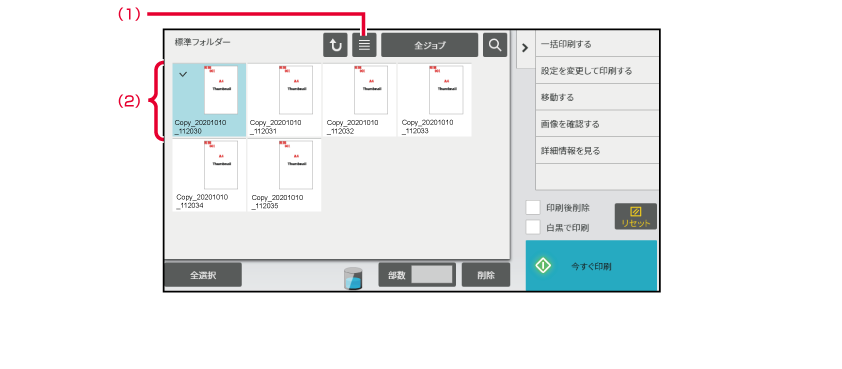The image size is (842, 369).
Task: Click the 削除 delete button
Action: 486,274
